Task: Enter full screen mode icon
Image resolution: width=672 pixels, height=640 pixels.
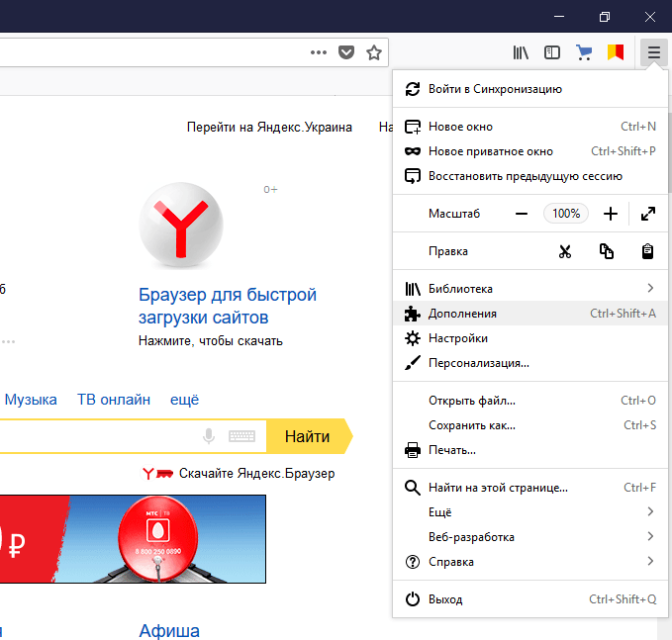Action: (648, 214)
